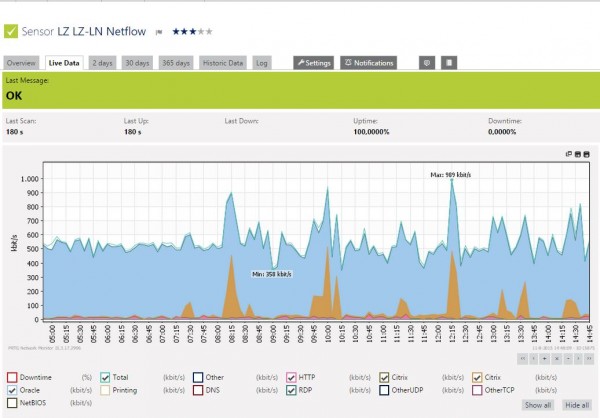Enable the Downtime channel checkbox
The image size is (600, 418).
(x=12, y=376)
